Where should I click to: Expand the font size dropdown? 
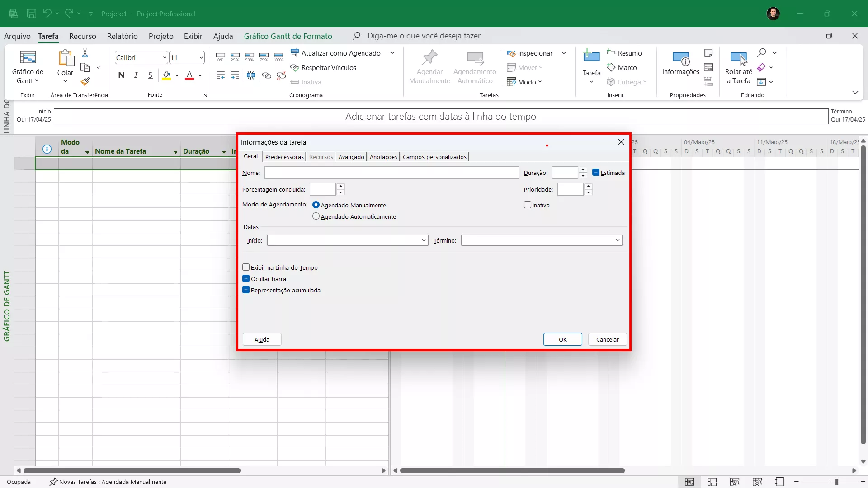[201, 58]
